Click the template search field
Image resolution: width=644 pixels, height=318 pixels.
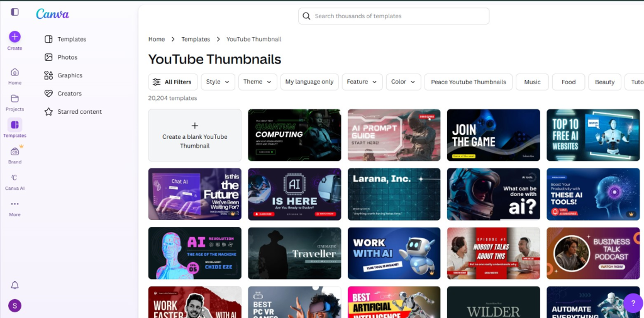[x=394, y=16]
